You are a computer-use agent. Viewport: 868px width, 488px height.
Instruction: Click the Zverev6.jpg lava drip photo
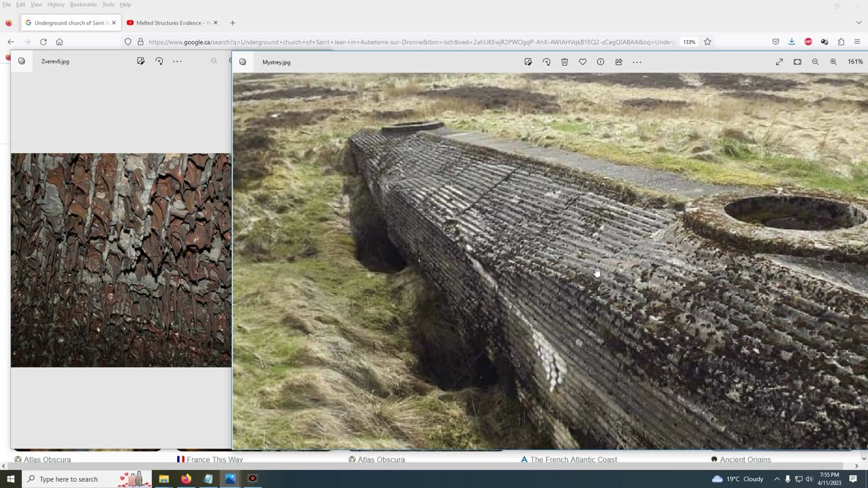(x=121, y=260)
